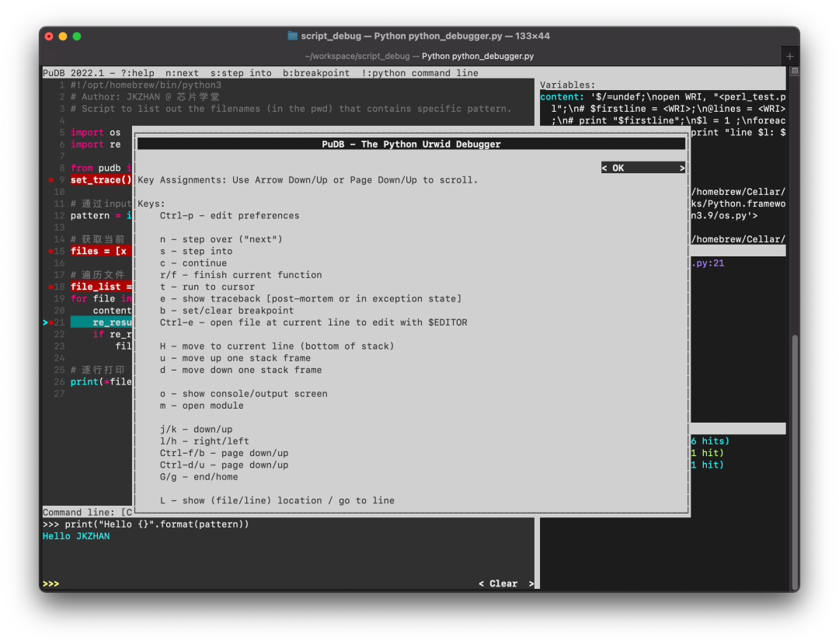Click the Clear button in command line
The image size is (839, 644).
pos(507,583)
